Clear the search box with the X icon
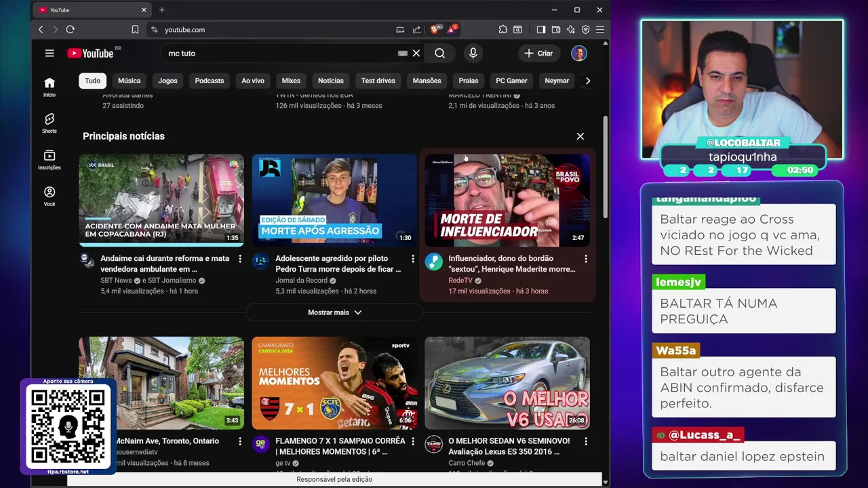Viewport: 868px width, 488px height. pyautogui.click(x=416, y=53)
